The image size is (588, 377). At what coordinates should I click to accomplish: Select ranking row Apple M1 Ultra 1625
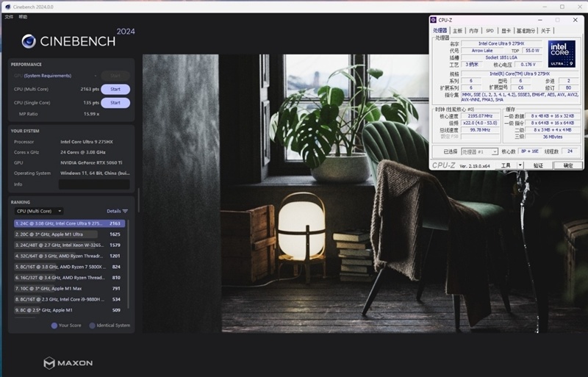pyautogui.click(x=69, y=234)
